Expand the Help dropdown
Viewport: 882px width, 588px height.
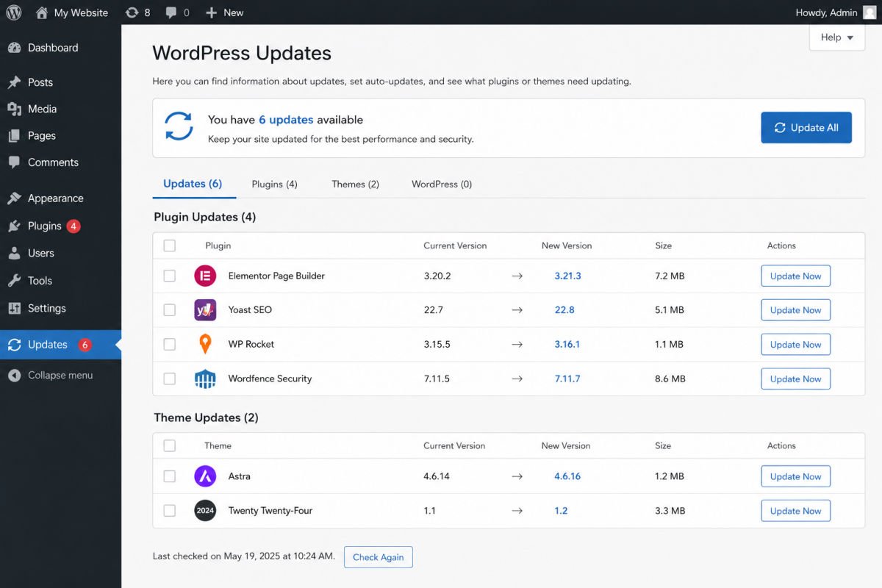837,37
